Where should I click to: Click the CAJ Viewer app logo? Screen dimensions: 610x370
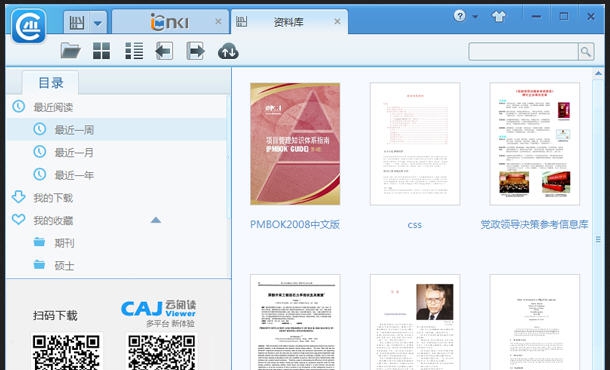tap(29, 26)
